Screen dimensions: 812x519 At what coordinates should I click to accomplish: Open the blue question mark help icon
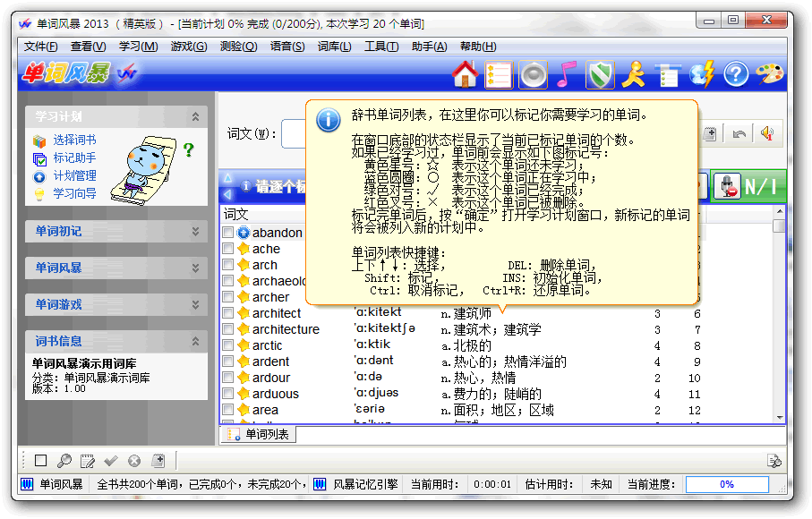736,74
